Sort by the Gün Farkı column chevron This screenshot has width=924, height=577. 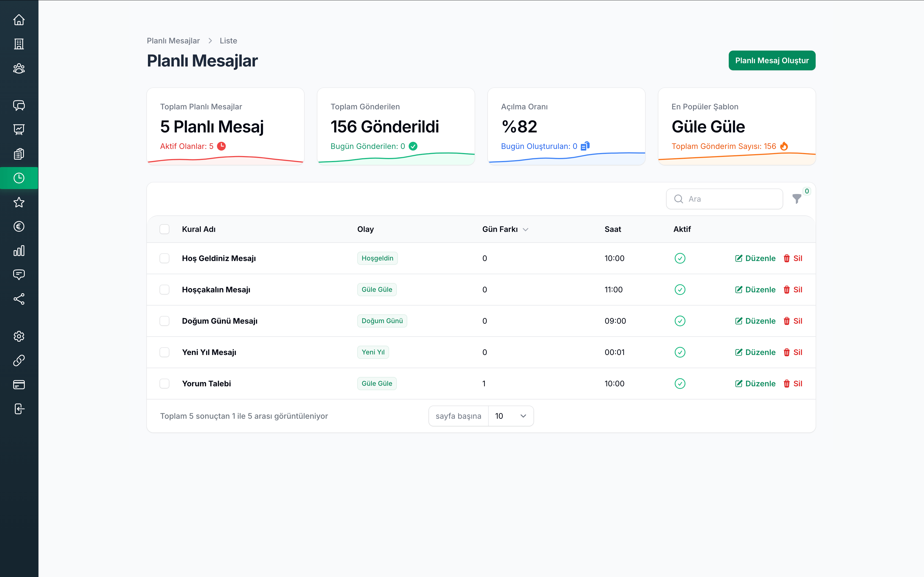525,229
